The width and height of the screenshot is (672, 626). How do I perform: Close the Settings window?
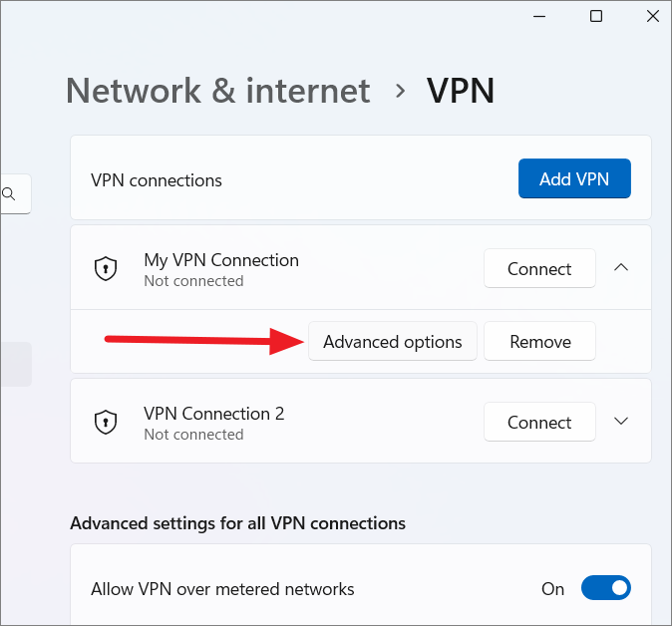point(652,16)
